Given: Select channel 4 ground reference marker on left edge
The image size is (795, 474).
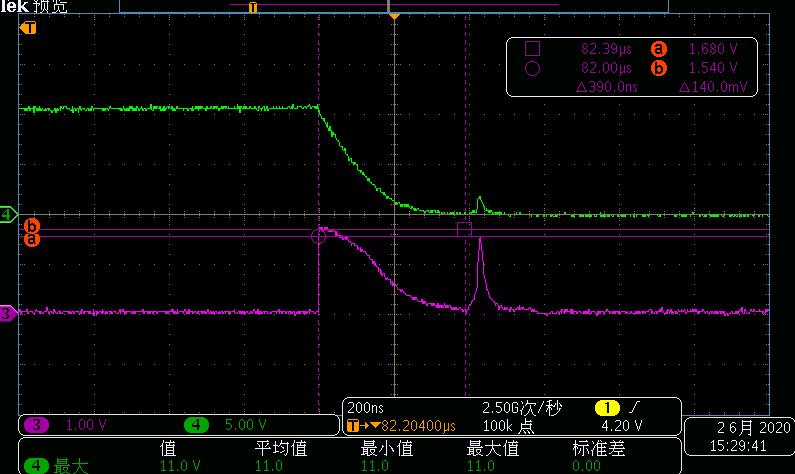Looking at the screenshot, I should (x=8, y=214).
